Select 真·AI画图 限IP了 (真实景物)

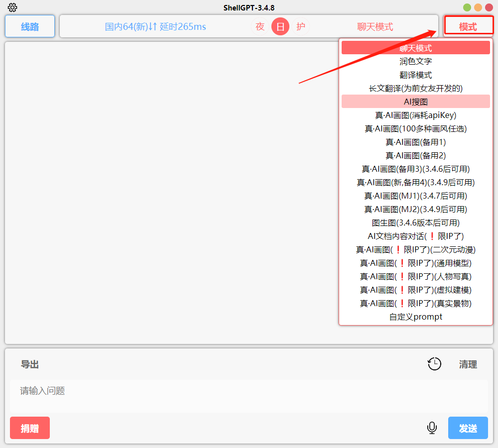(416, 303)
